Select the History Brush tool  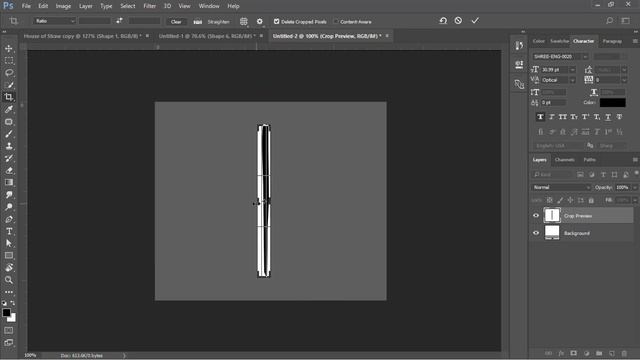pyautogui.click(x=9, y=158)
